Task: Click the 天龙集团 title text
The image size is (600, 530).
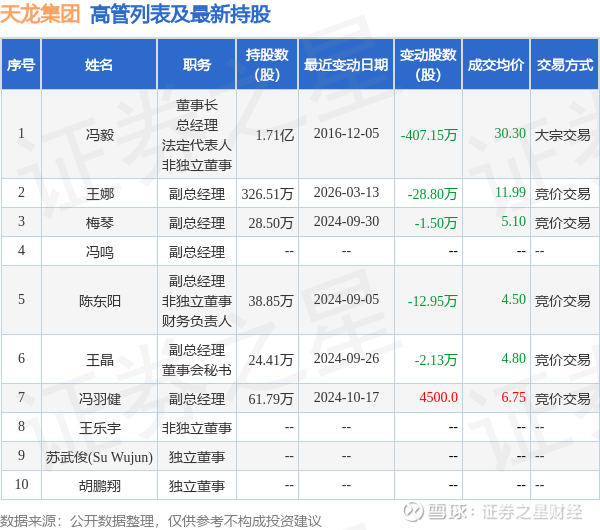Action: tap(40, 14)
